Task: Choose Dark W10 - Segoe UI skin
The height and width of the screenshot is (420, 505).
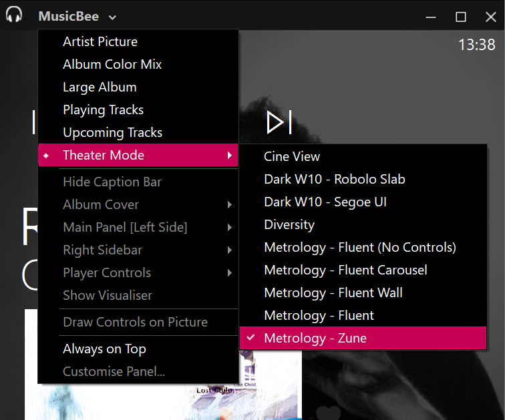Action: point(363,202)
